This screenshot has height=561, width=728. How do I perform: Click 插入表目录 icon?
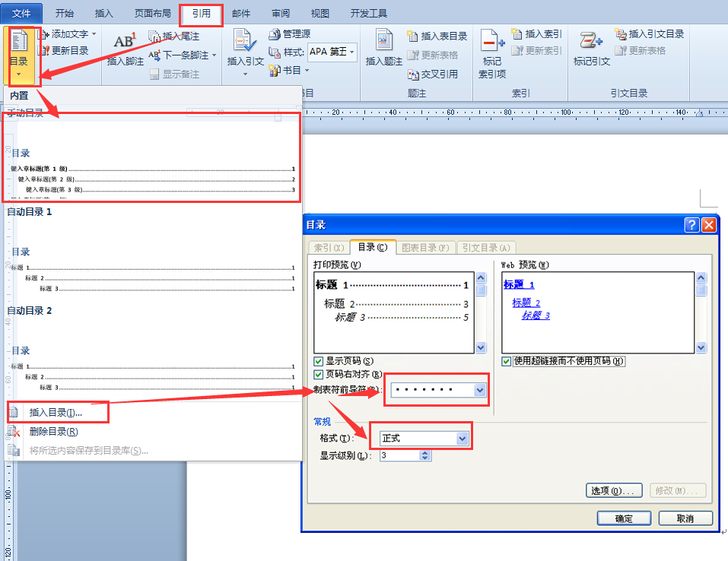pyautogui.click(x=412, y=36)
